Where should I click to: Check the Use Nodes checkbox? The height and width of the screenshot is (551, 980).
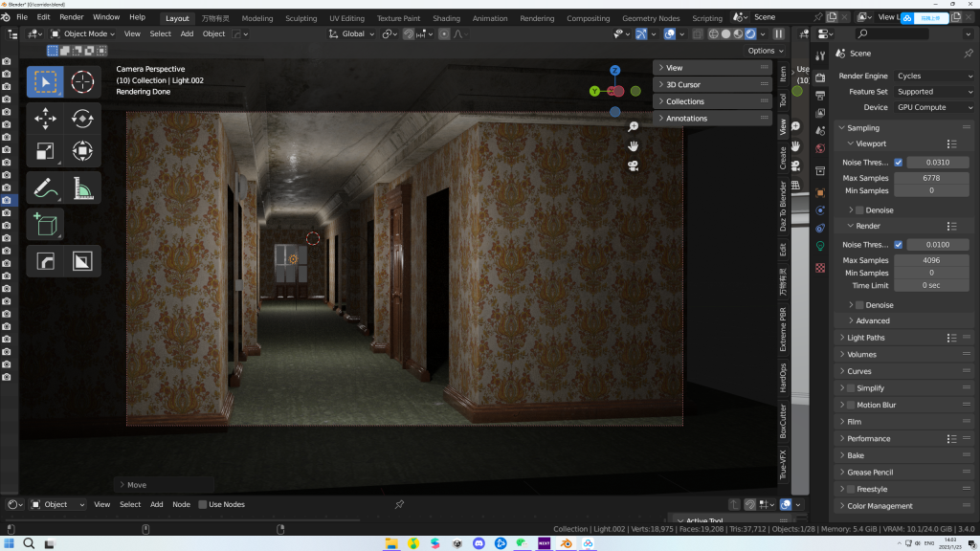pyautogui.click(x=203, y=505)
